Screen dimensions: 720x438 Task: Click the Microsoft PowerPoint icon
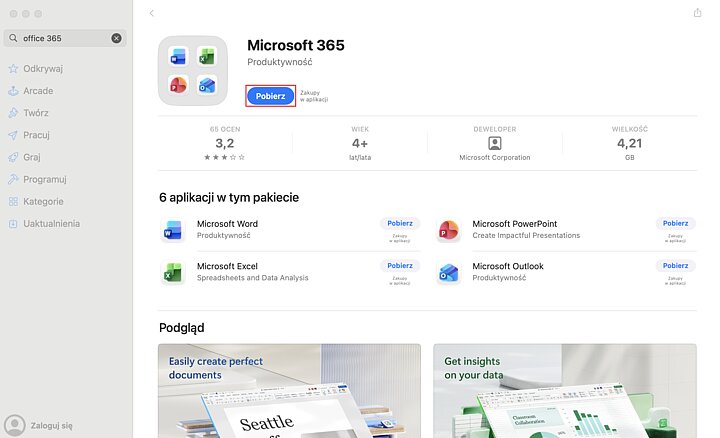(449, 230)
